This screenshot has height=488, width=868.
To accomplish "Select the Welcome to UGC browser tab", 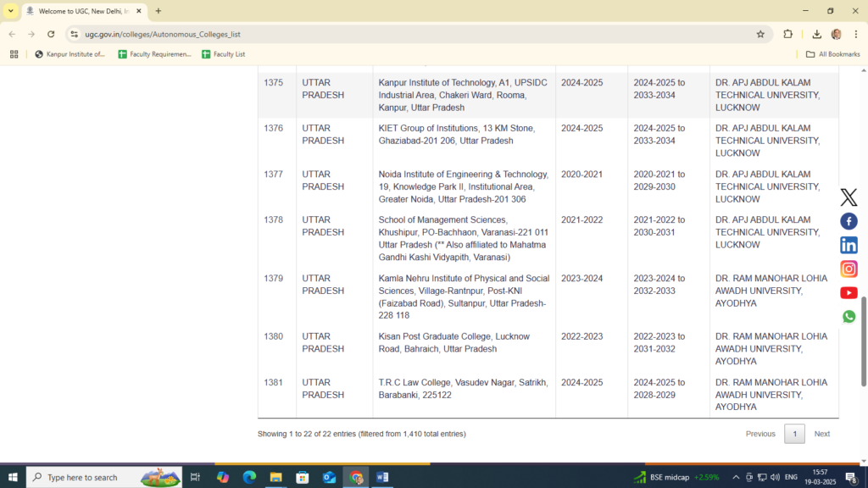I will 84,11.
